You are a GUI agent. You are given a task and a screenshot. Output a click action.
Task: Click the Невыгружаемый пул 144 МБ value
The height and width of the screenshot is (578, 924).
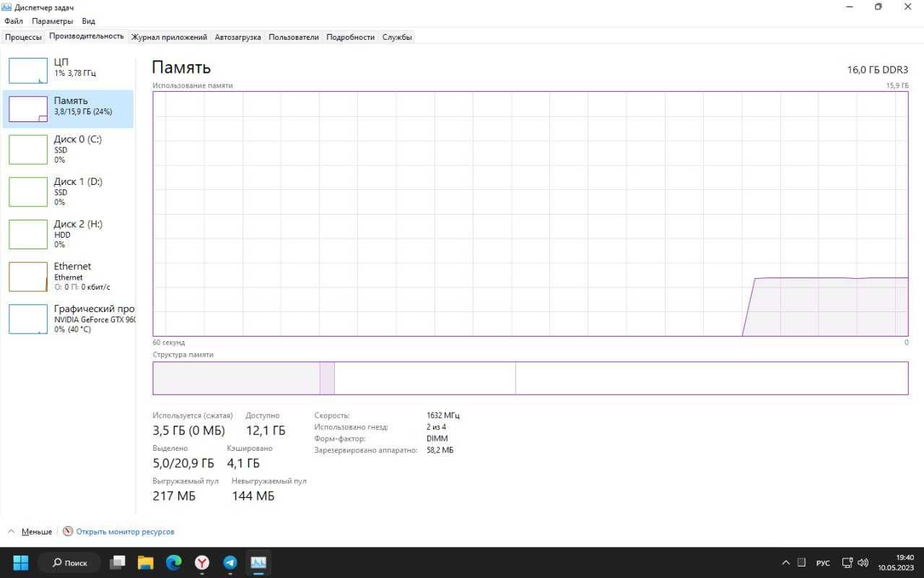253,496
